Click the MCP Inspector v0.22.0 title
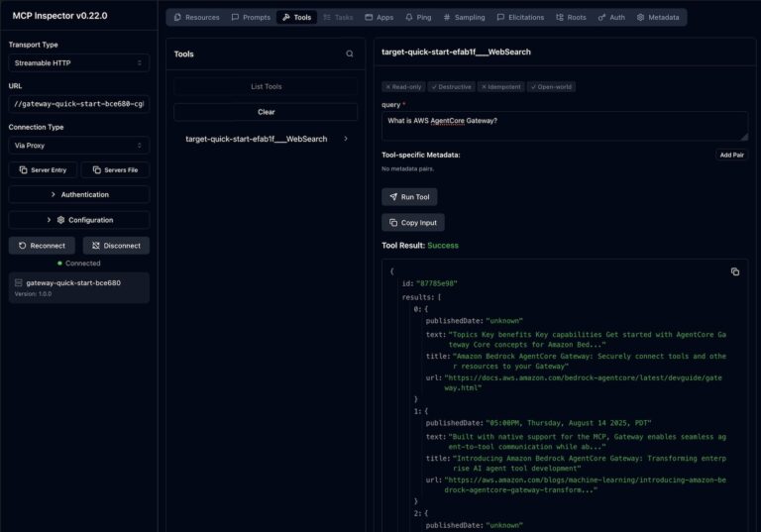 click(59, 16)
